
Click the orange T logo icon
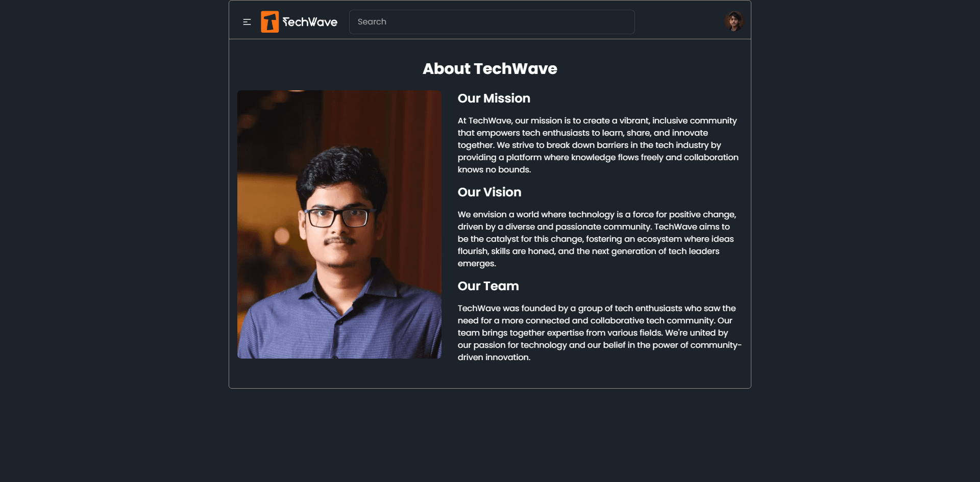(269, 22)
